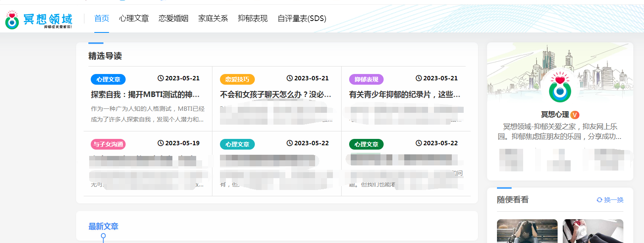Open 自评量表(SDS) page

(302, 18)
